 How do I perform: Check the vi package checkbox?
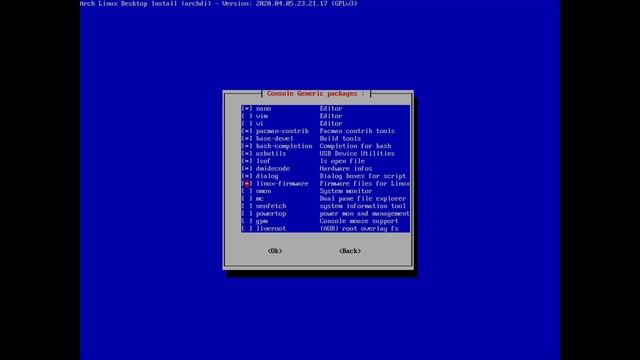coord(247,124)
